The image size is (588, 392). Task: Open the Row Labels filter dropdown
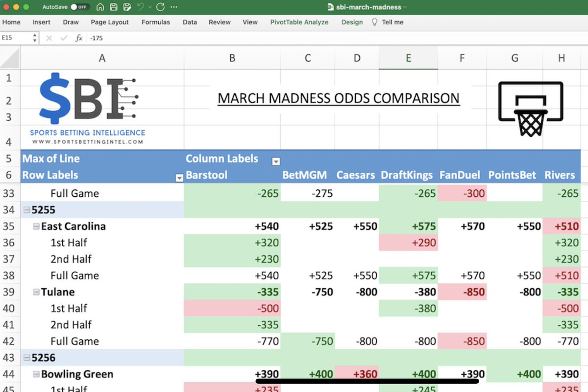coord(179,178)
